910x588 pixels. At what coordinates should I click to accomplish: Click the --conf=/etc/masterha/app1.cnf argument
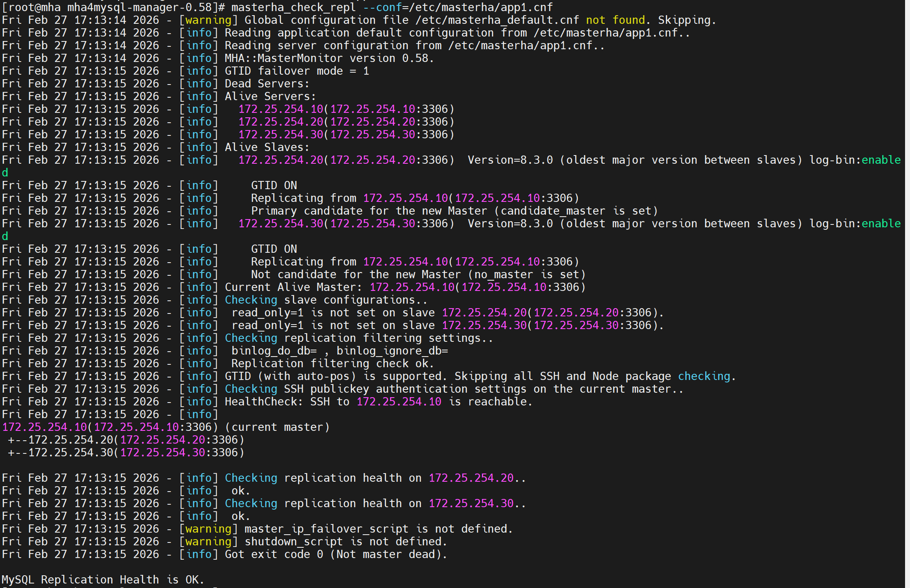(458, 7)
